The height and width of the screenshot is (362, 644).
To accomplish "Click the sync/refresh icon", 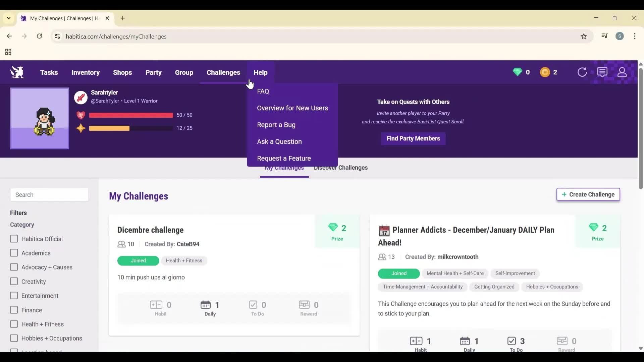I will [583, 72].
